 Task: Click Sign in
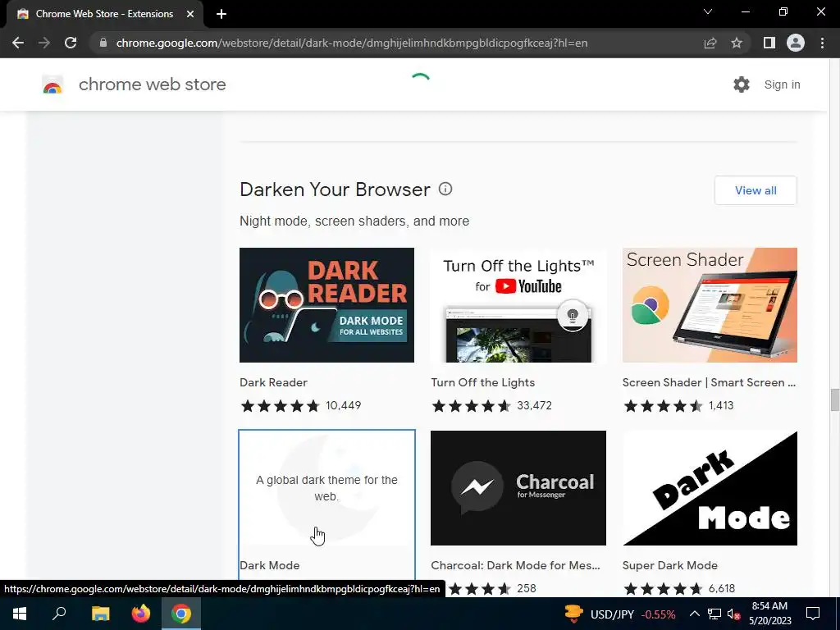[782, 84]
